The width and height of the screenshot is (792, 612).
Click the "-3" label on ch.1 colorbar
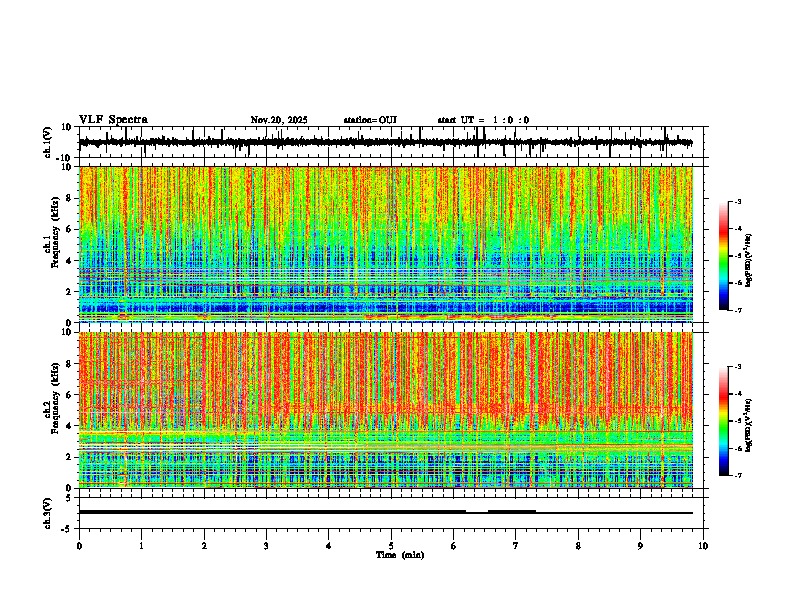click(737, 201)
